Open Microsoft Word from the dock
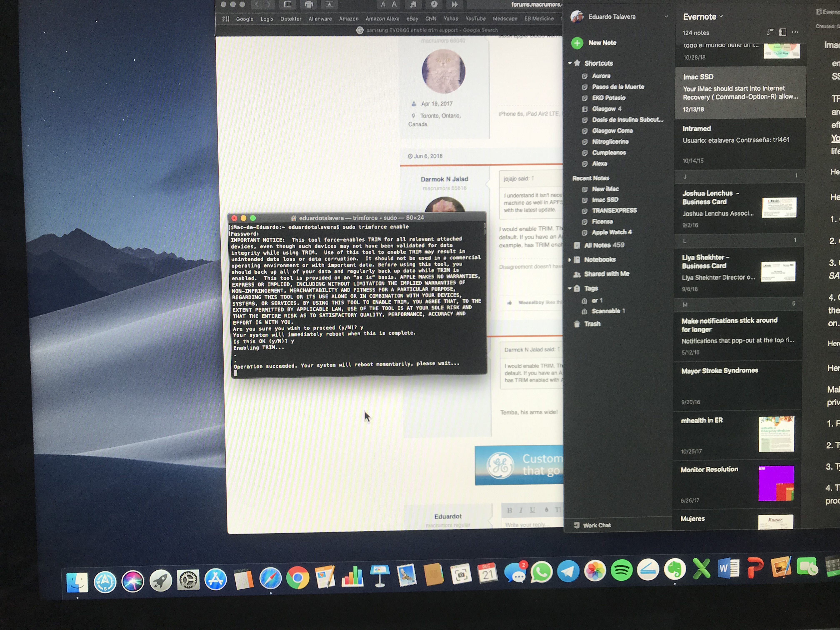The width and height of the screenshot is (840, 630). [728, 569]
